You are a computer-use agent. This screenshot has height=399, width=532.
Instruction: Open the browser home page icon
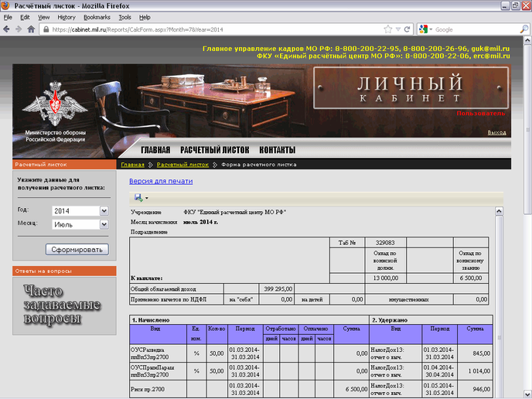coord(31,29)
